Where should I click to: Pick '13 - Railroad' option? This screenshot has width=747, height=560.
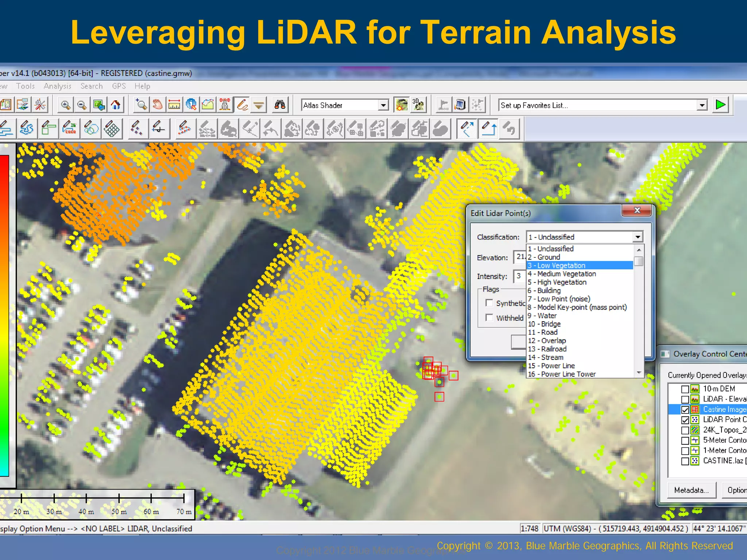tap(580, 349)
